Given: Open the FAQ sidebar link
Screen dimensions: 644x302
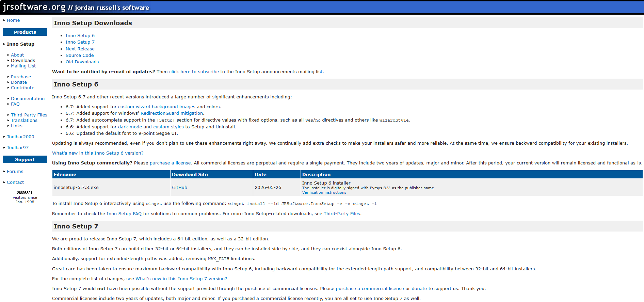Looking at the screenshot, I should coord(15,104).
